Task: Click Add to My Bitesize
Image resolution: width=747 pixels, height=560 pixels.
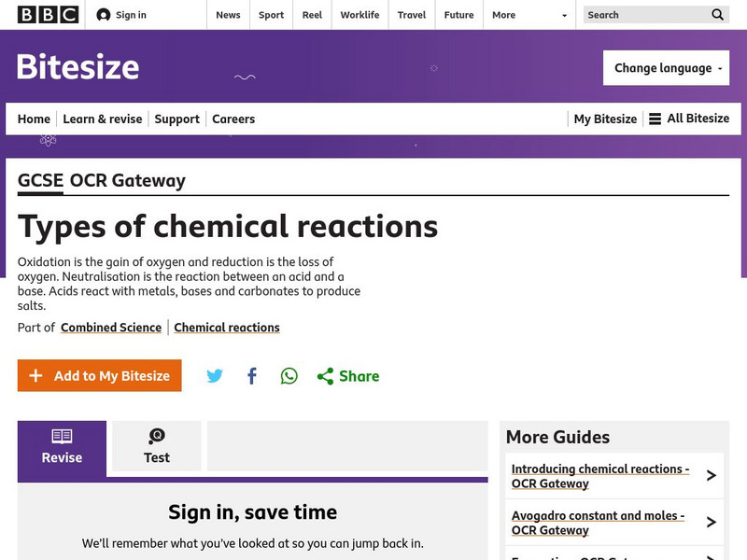Action: pyautogui.click(x=99, y=375)
